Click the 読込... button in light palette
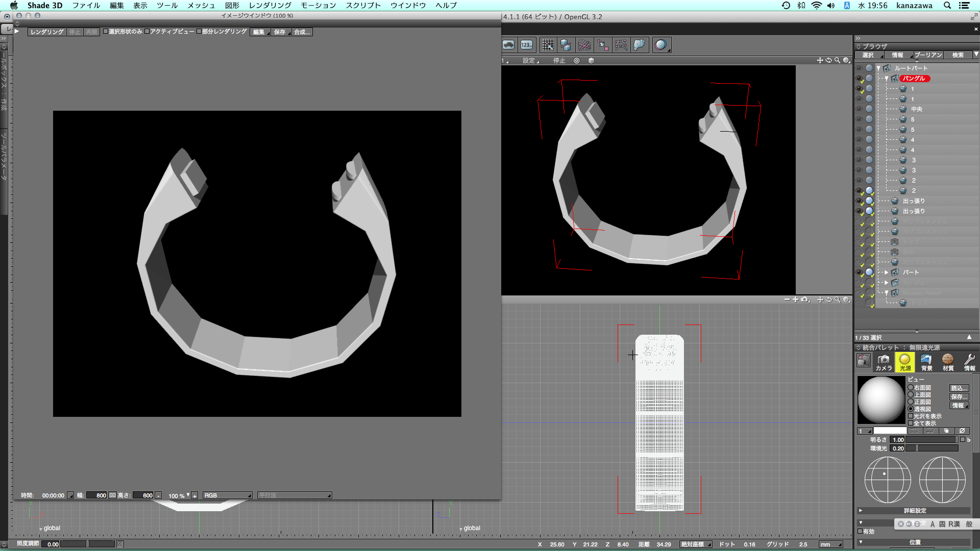This screenshot has height=551, width=980. coord(959,388)
